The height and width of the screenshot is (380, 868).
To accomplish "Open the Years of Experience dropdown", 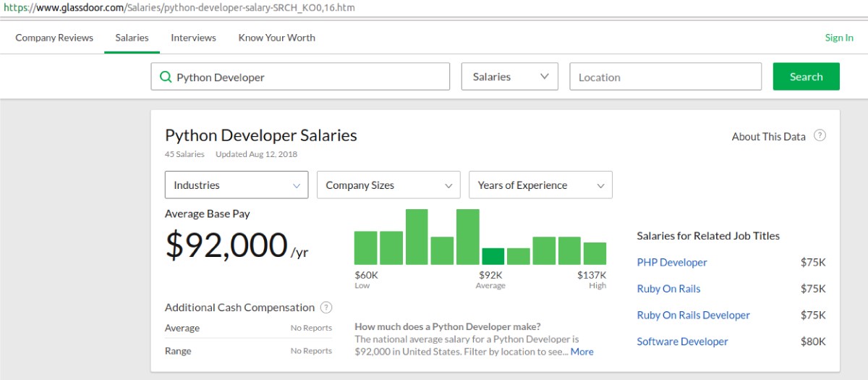I will pos(540,185).
